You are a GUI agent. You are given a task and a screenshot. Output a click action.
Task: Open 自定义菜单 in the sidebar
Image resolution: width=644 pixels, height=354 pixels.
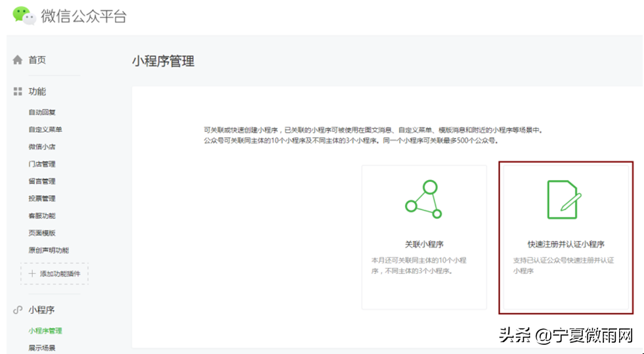45,129
